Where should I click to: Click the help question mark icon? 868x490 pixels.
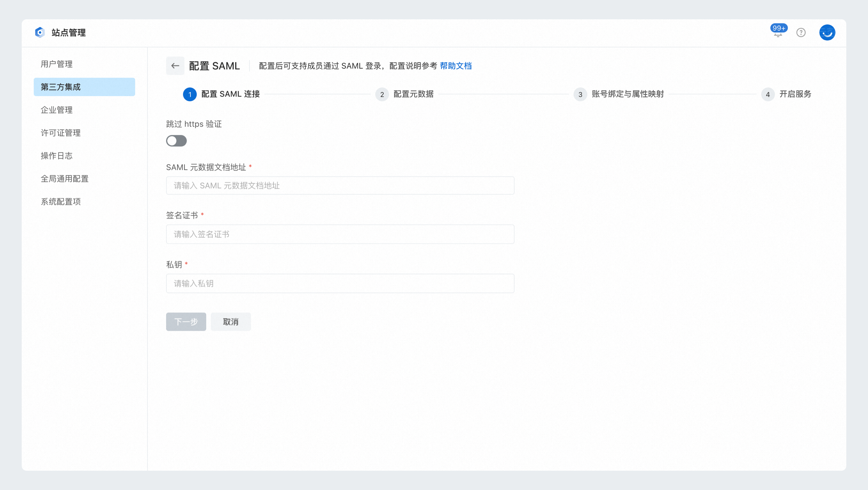tap(801, 32)
